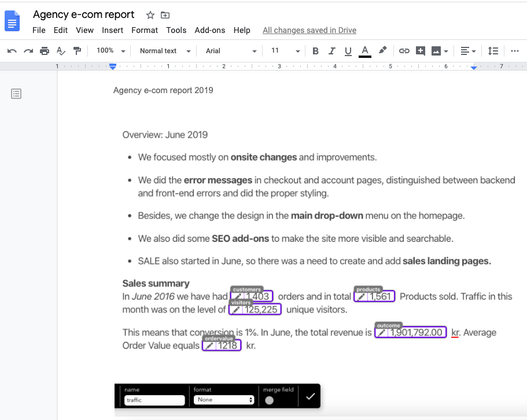Select the Paint format roller tool

(x=77, y=51)
